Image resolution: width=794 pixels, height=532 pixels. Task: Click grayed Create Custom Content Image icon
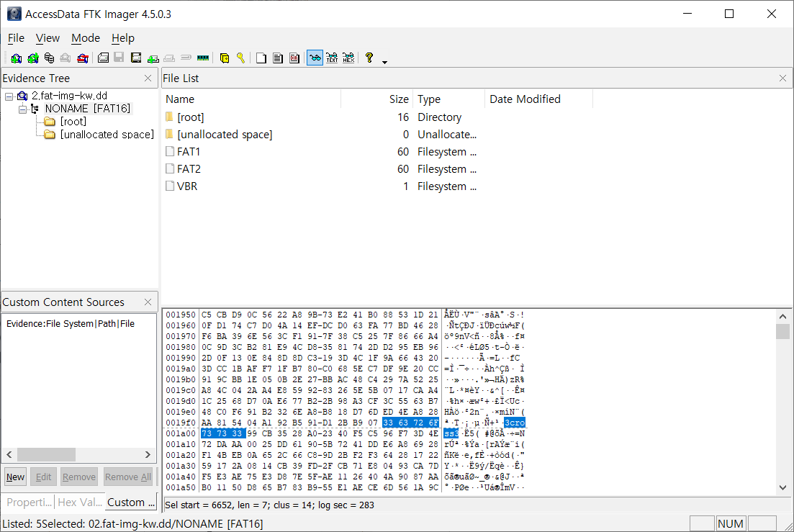(x=169, y=58)
